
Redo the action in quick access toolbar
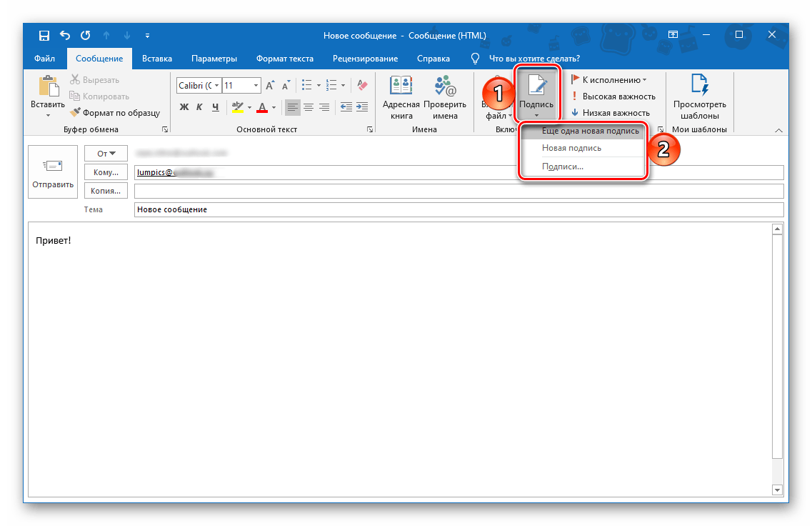click(x=86, y=35)
